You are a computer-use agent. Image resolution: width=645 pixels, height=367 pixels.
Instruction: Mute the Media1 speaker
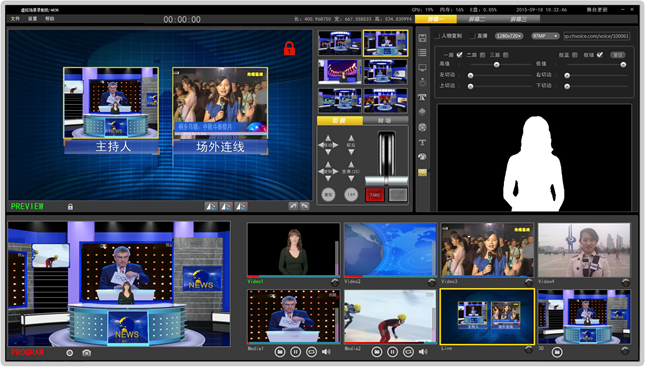click(326, 352)
